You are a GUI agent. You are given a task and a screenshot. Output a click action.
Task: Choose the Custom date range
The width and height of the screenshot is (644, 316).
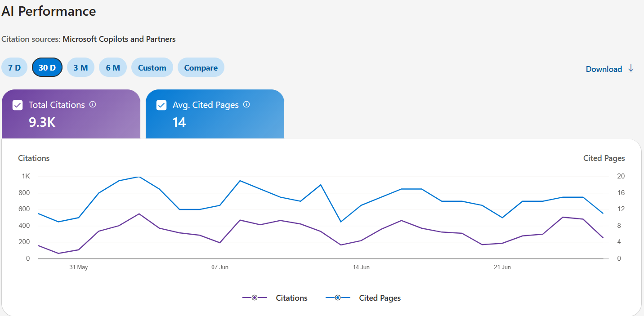(x=152, y=67)
